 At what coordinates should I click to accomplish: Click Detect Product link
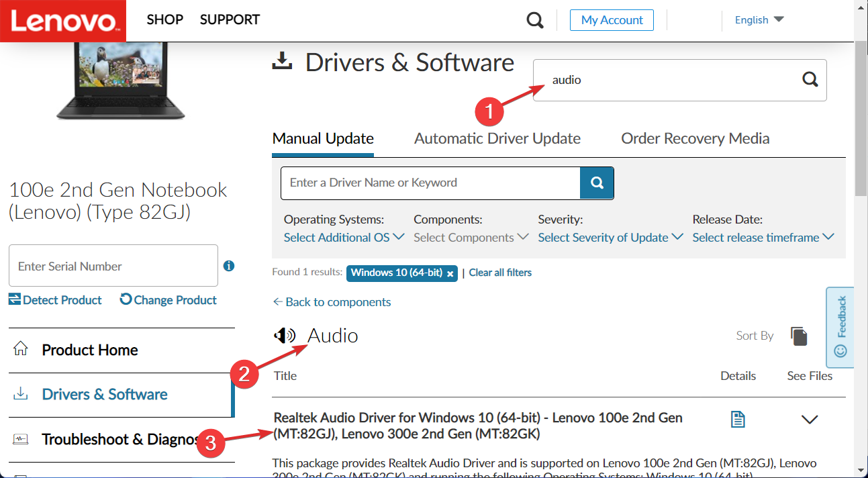coord(55,300)
